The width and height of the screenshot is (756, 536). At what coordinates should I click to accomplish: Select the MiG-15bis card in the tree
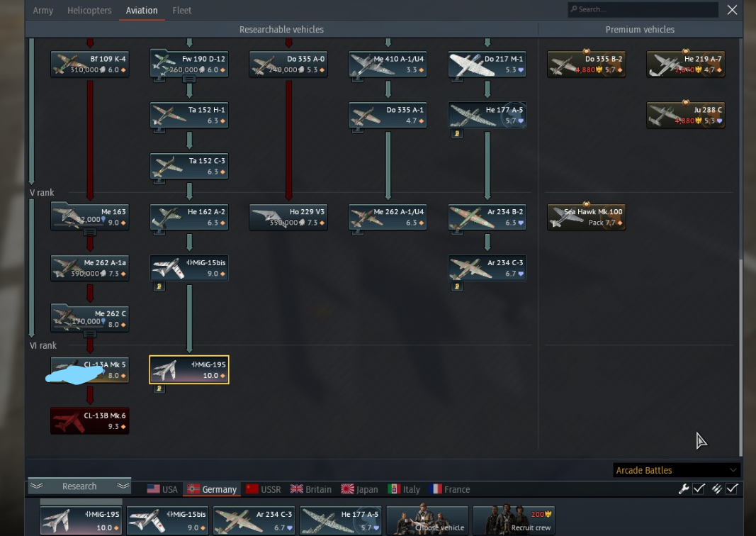click(189, 268)
